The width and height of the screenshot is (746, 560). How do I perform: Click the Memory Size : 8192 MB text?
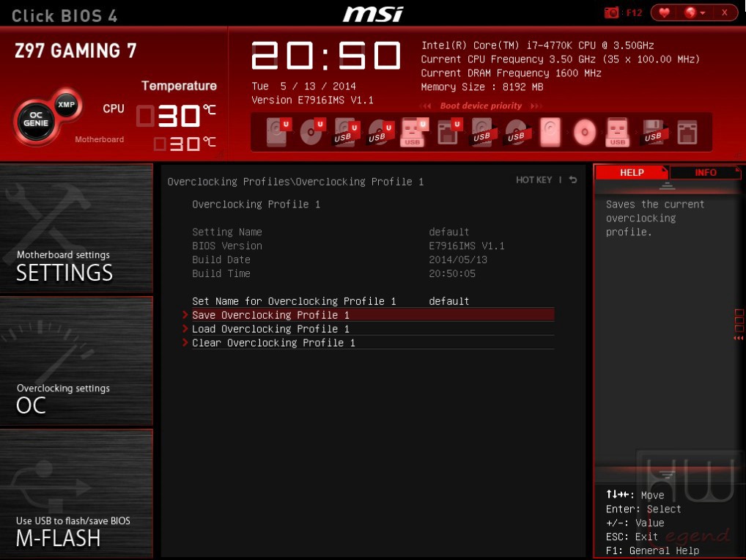(x=482, y=87)
